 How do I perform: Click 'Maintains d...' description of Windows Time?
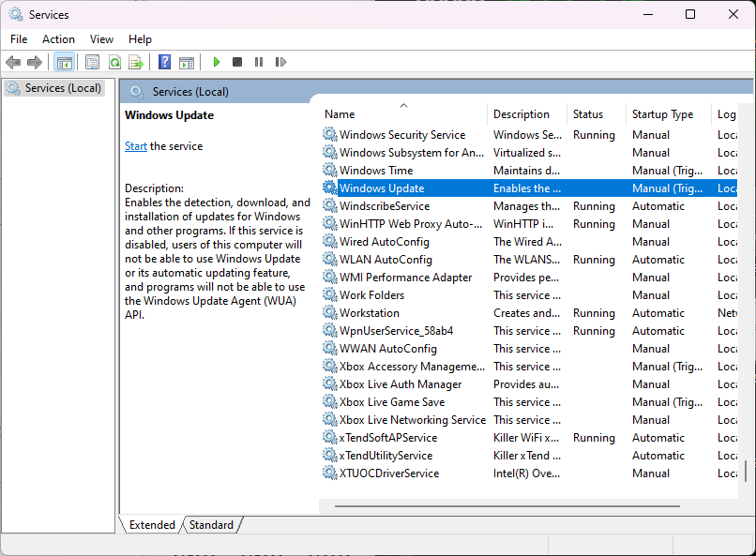pos(526,170)
